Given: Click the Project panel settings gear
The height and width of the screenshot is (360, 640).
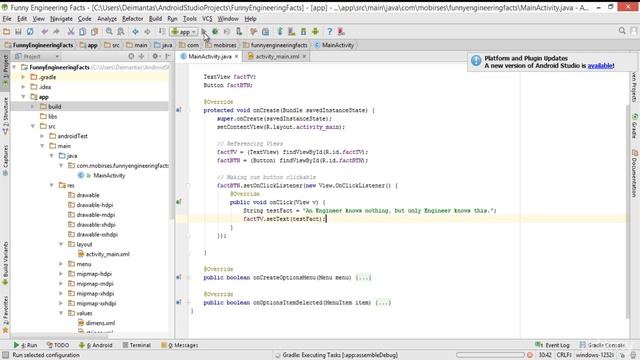Looking at the screenshot, I should 155,56.
